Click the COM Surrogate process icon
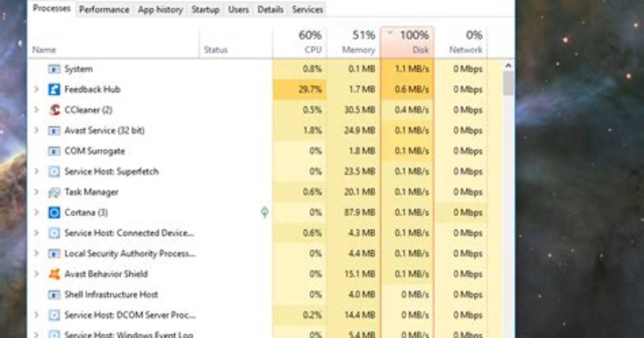Screen dimensions: 644x338 tap(54, 151)
